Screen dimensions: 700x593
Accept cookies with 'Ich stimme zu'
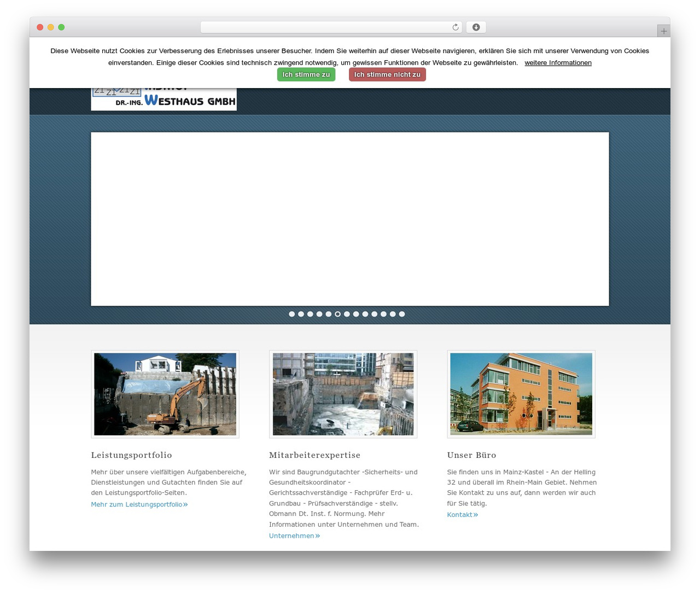pyautogui.click(x=306, y=74)
